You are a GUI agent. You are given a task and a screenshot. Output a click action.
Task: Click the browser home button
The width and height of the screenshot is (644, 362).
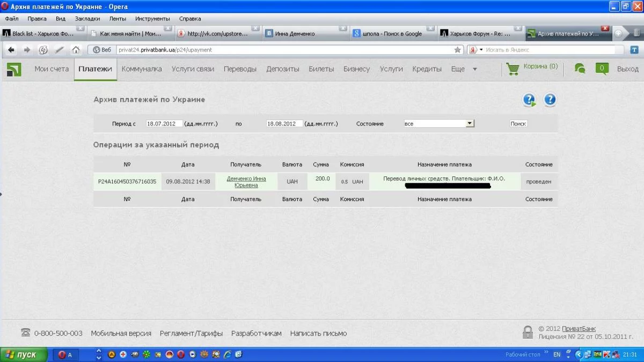[76, 50]
